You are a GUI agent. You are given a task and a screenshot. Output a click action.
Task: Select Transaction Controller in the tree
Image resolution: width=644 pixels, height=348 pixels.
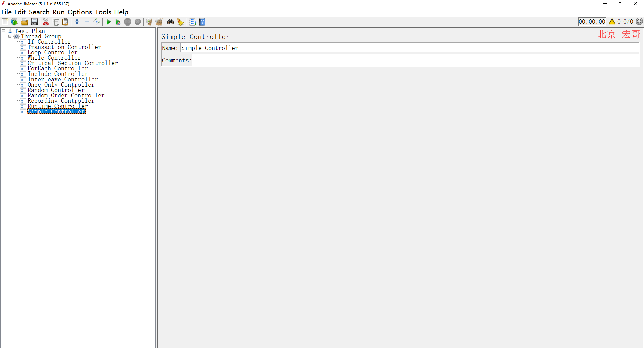64,47
